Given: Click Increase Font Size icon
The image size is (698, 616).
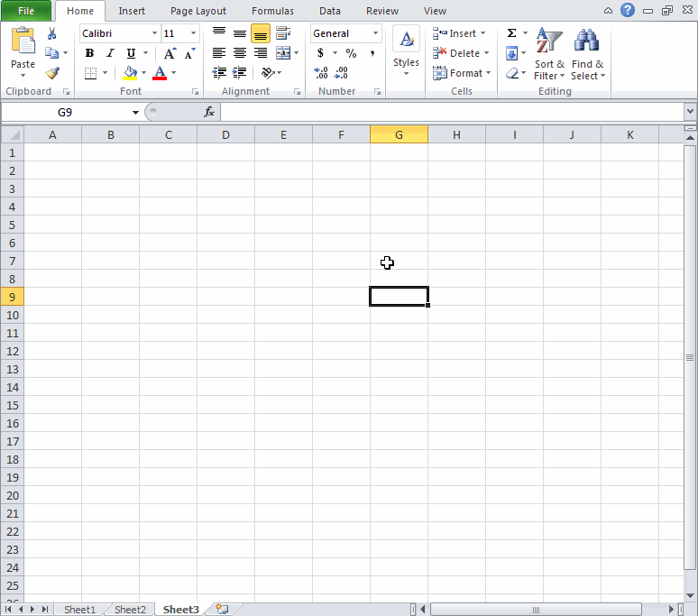Looking at the screenshot, I should (x=170, y=53).
